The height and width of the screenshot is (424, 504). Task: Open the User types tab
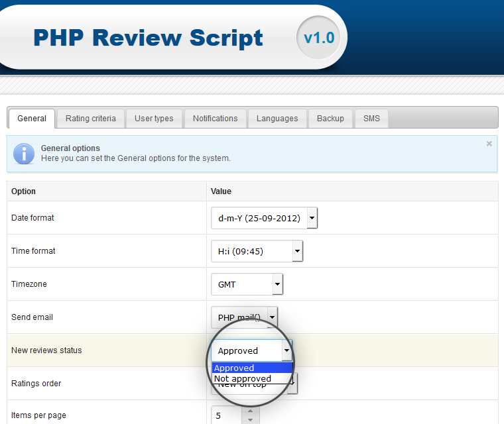coord(154,119)
